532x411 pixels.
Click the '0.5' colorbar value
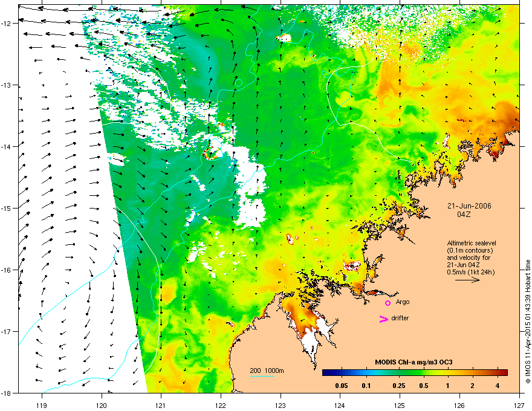pyautogui.click(x=424, y=386)
